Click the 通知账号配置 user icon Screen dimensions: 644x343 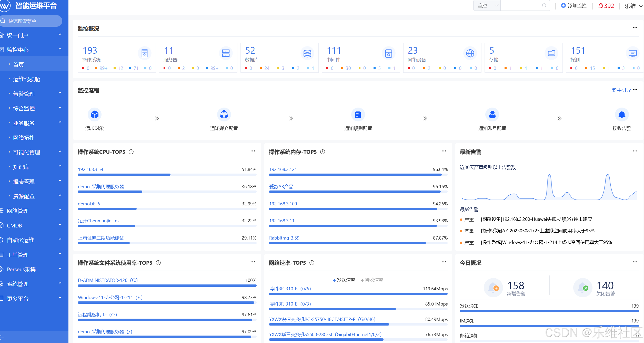click(x=492, y=114)
